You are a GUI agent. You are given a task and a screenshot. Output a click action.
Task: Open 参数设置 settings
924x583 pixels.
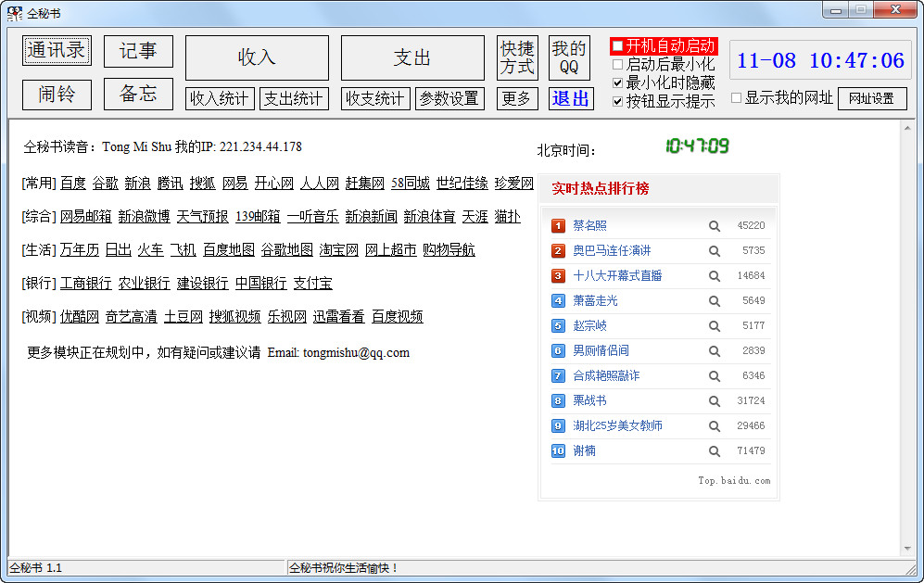pyautogui.click(x=449, y=98)
